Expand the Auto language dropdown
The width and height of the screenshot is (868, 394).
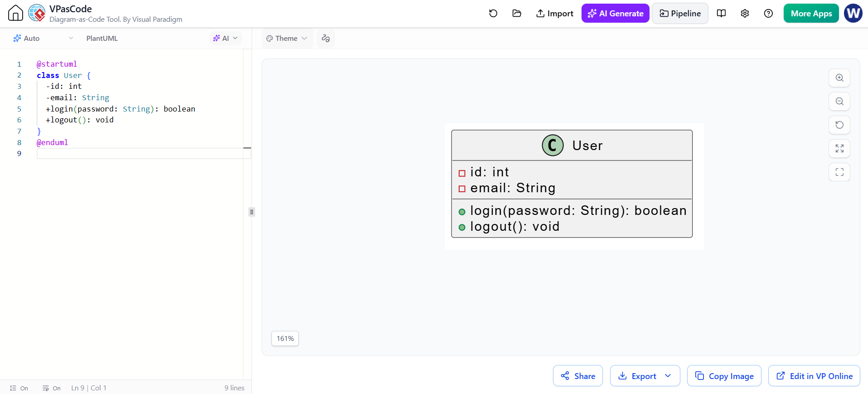coord(43,39)
